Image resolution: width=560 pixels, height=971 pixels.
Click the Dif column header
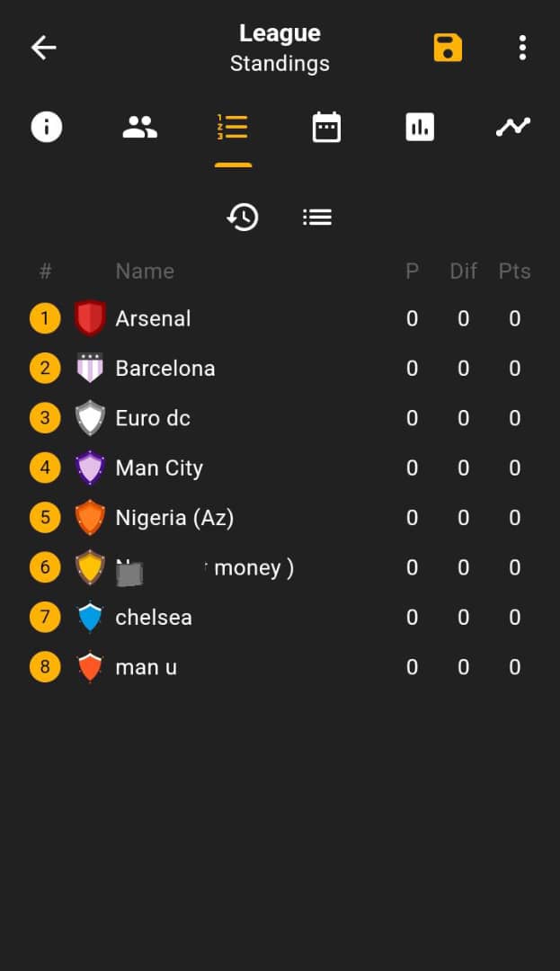coord(463,272)
